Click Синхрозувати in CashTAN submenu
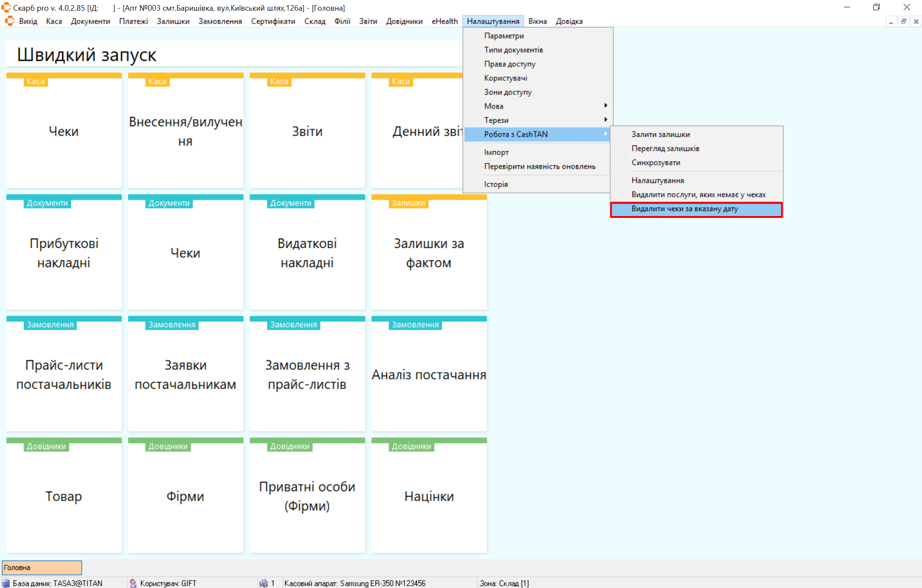This screenshot has height=588, width=922. pos(656,163)
